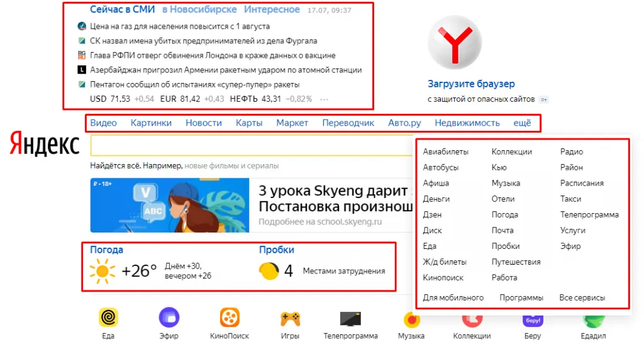
Task: Click the gas price news source icon
Action: click(82, 26)
